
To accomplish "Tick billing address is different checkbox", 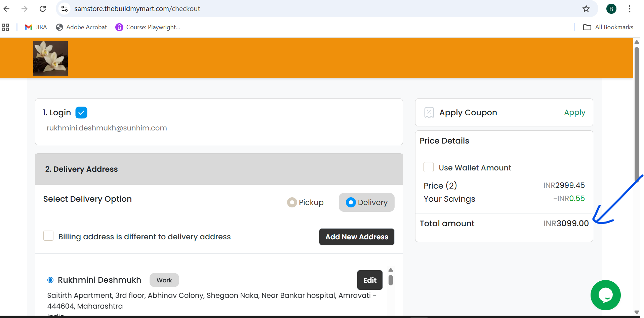I will point(48,236).
